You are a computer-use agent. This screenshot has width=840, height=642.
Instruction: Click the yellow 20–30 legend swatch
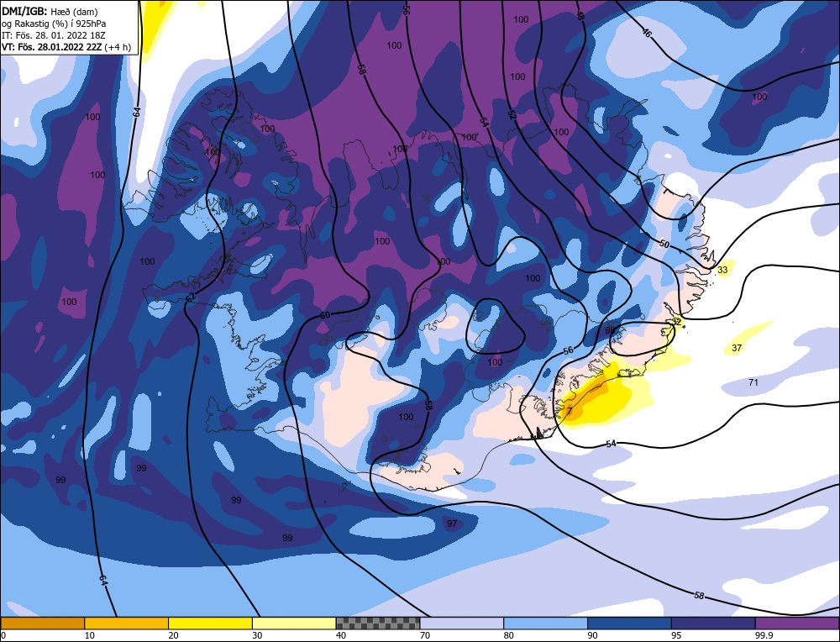click(x=210, y=623)
